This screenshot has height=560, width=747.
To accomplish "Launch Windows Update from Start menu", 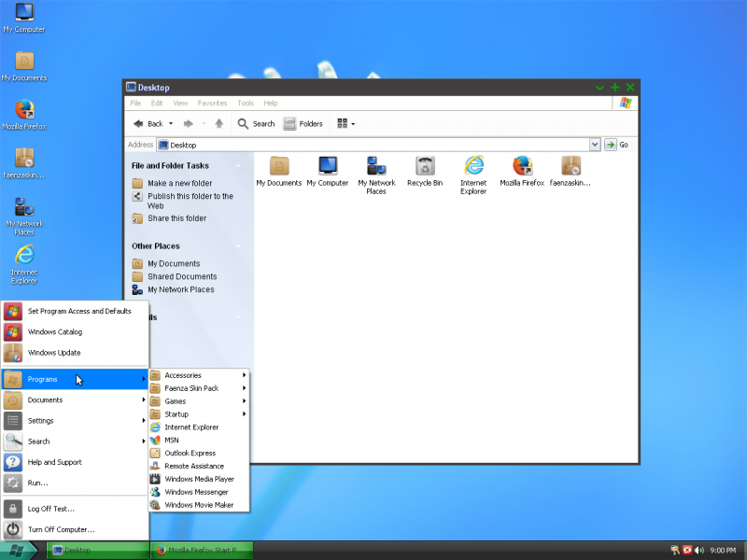I will (75, 353).
